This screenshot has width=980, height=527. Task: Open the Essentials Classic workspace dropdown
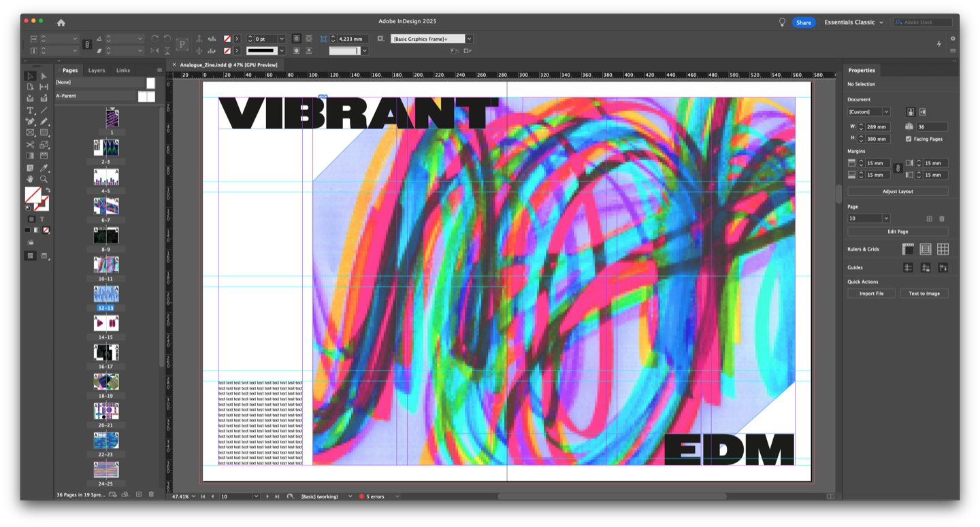(x=853, y=22)
